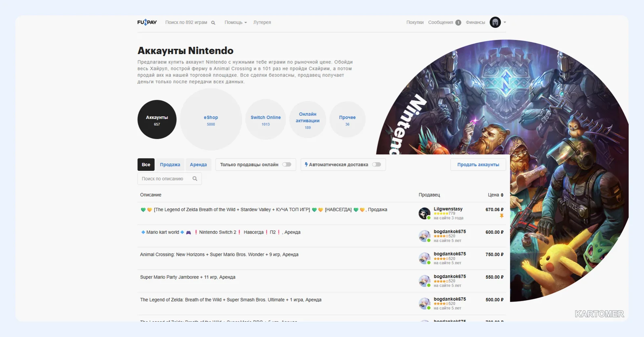Viewport: 644px width, 337px height.
Task: Switch to the 'Аренда' filter tab
Action: (199, 165)
